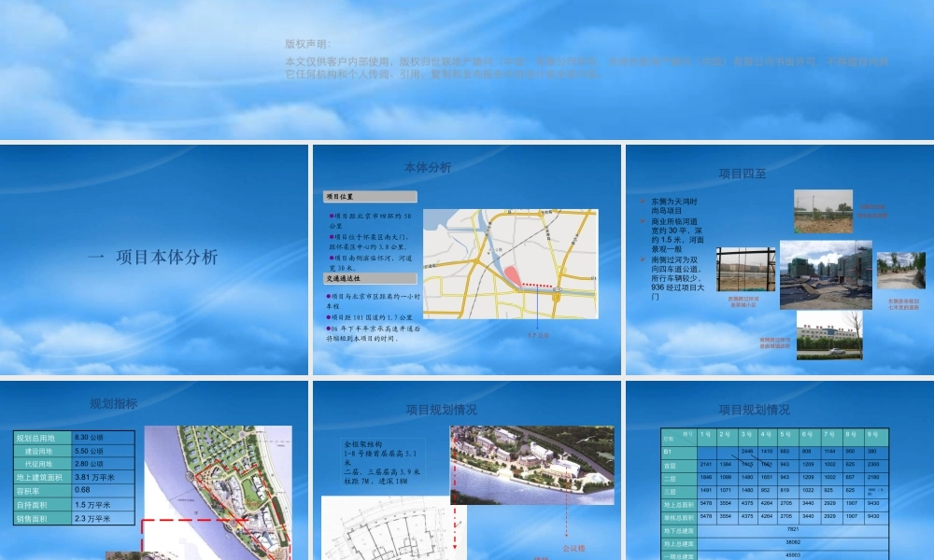Click the top field photo in 项目四至
934x560 pixels.
coord(823,211)
